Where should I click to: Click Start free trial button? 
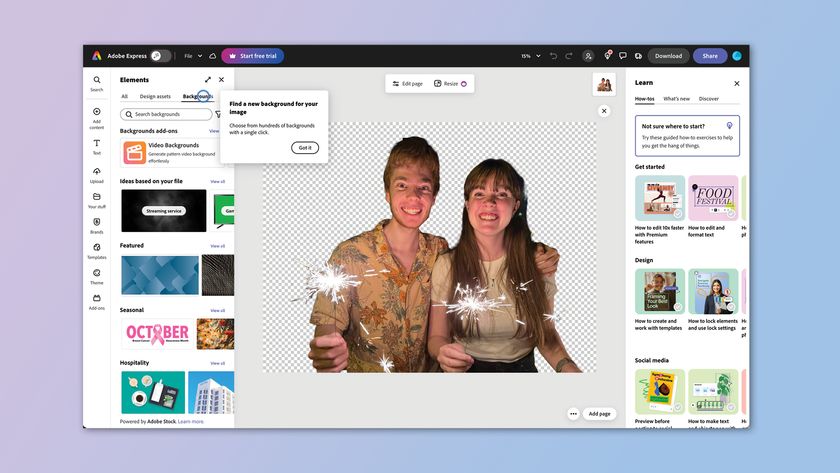(x=252, y=56)
